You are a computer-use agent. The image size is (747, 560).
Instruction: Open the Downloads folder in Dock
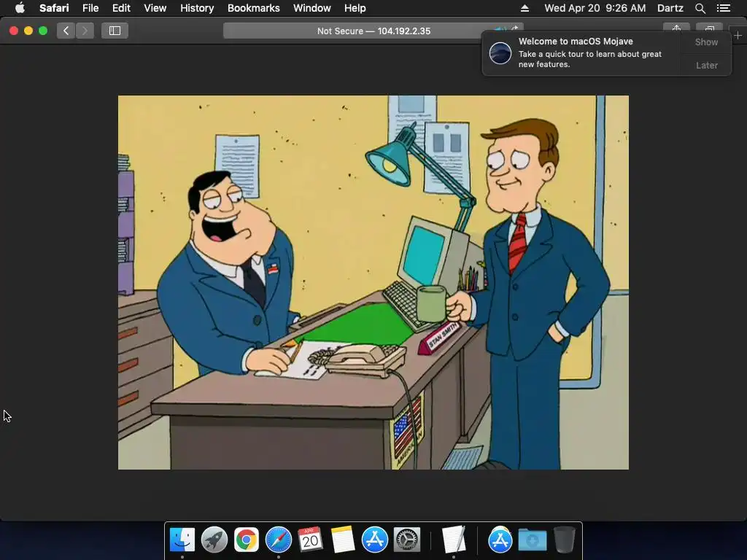coord(532,540)
